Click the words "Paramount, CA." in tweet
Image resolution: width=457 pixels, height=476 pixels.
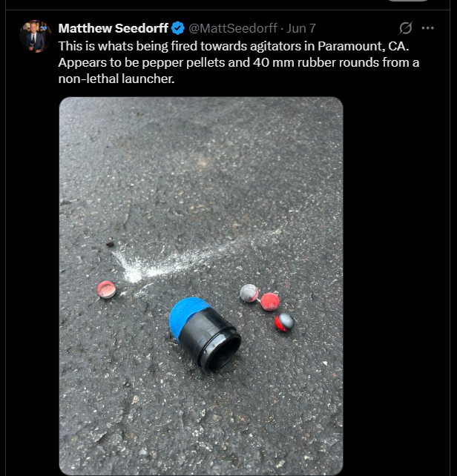coord(364,46)
